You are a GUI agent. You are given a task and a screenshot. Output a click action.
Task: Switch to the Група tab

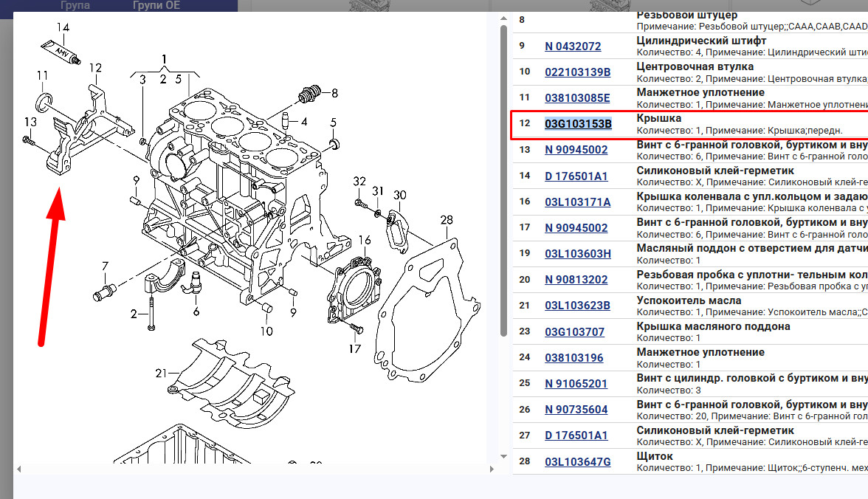tap(75, 5)
